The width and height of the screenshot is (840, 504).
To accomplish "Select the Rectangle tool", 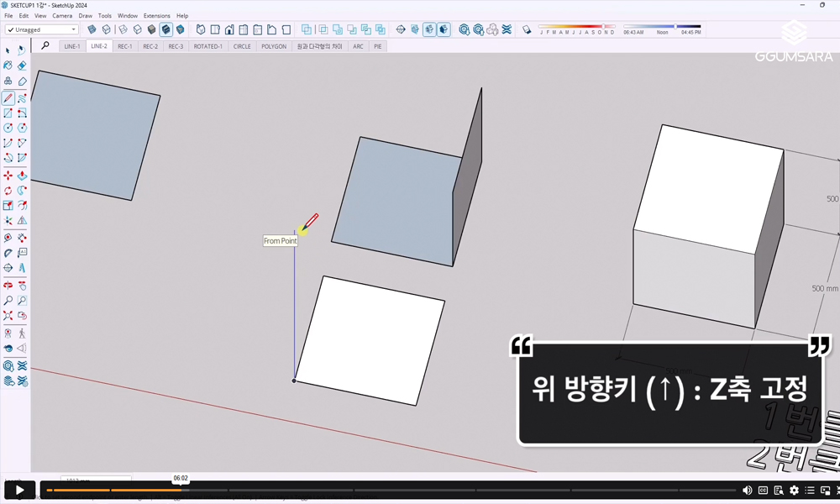I will coord(8,113).
